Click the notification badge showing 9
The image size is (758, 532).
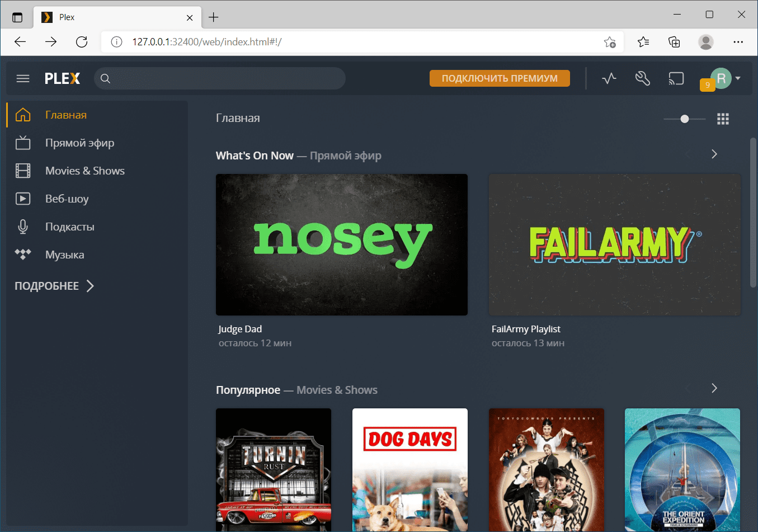click(x=707, y=85)
